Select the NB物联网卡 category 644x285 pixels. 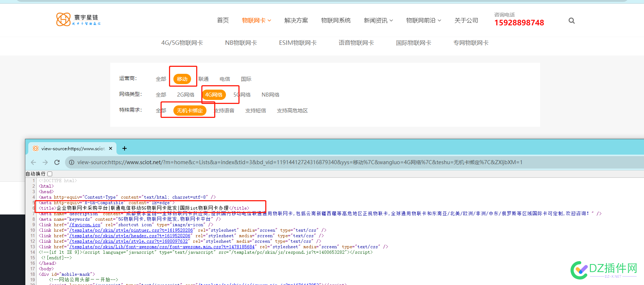tap(241, 43)
